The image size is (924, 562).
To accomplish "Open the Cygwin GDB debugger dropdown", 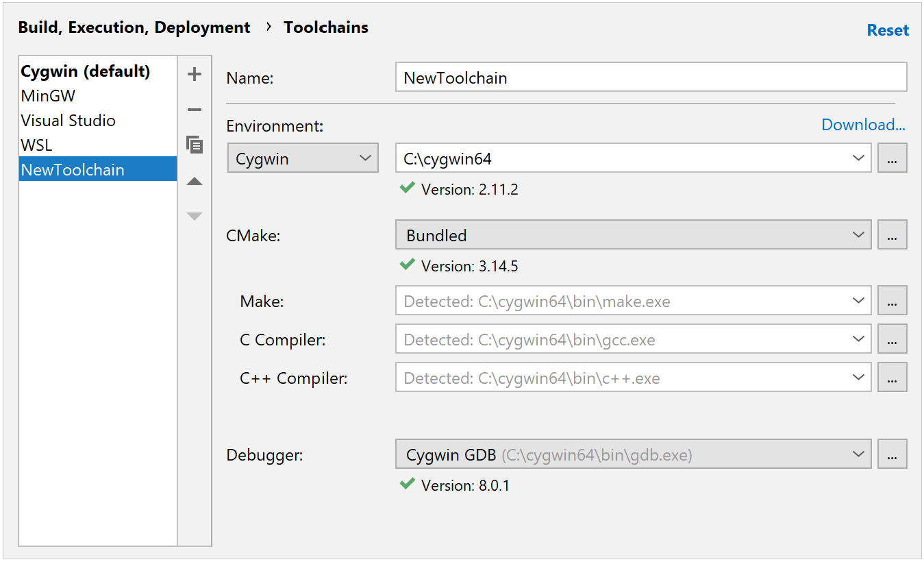I will pyautogui.click(x=634, y=454).
